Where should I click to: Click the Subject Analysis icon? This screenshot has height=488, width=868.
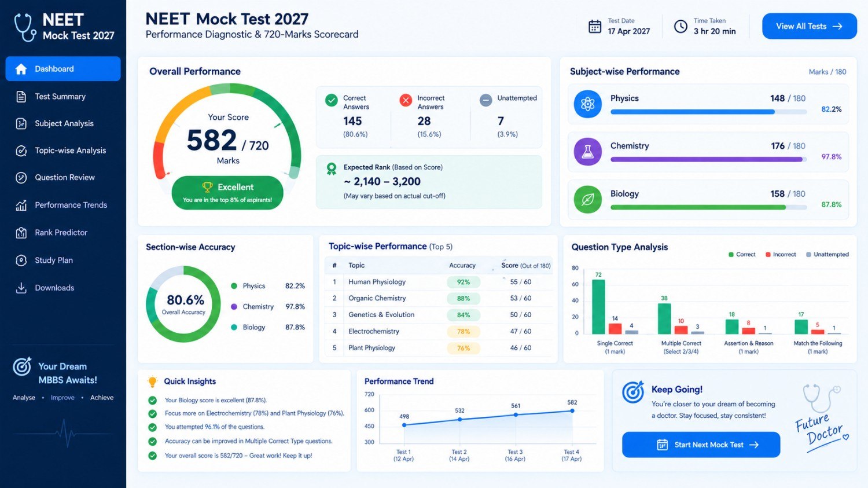[x=21, y=123]
